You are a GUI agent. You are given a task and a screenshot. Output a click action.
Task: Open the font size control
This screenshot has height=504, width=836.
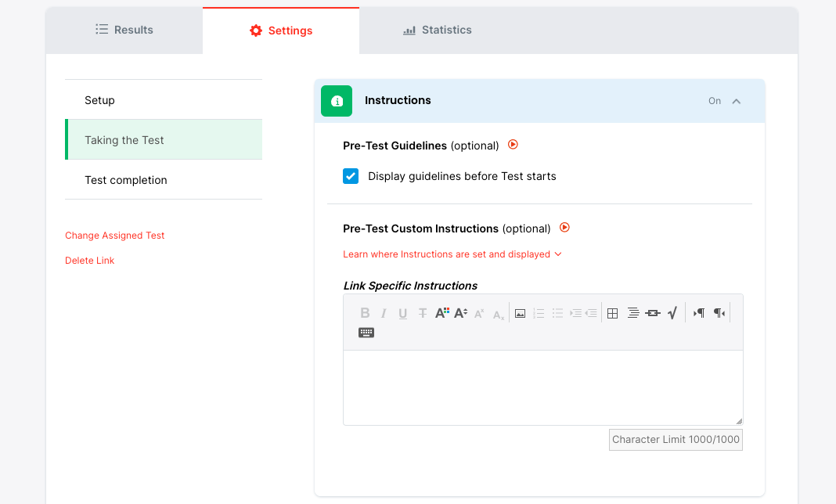[461, 313]
